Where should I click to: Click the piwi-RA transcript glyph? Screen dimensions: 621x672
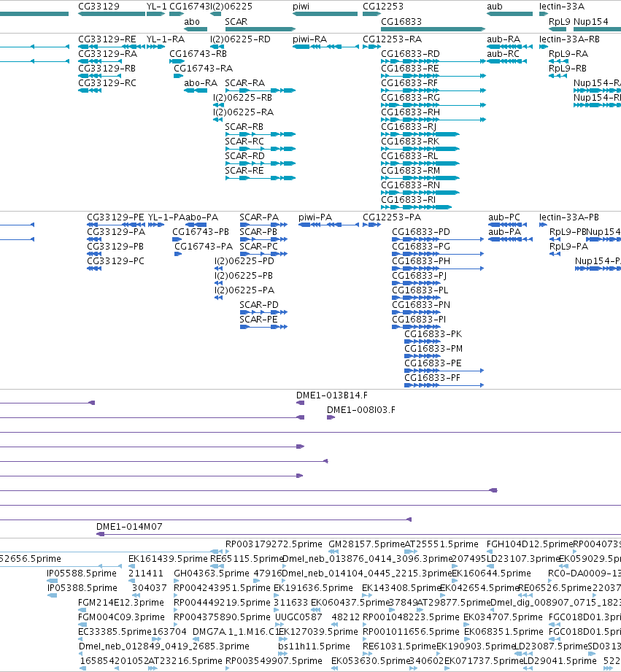(325, 47)
